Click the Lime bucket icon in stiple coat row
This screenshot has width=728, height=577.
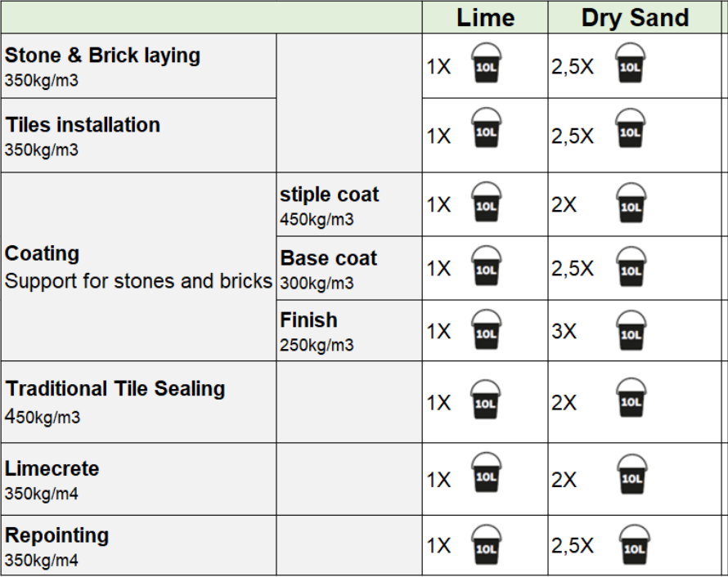tap(486, 202)
